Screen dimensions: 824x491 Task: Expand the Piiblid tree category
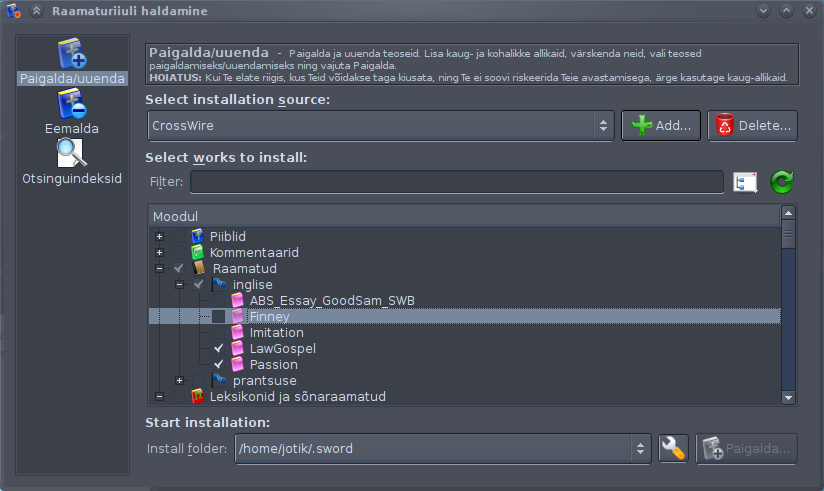(159, 237)
